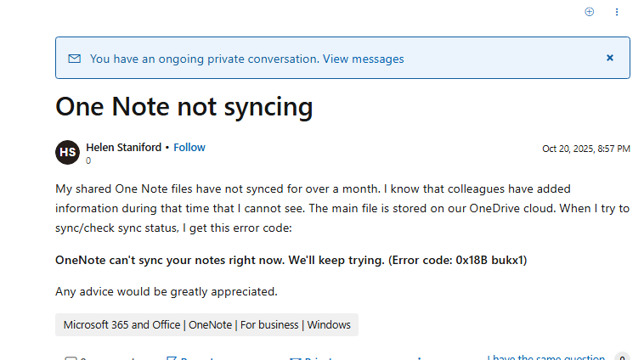Image resolution: width=644 pixels, height=360 pixels.
Task: Click the circled plus icon at top
Action: [x=589, y=12]
